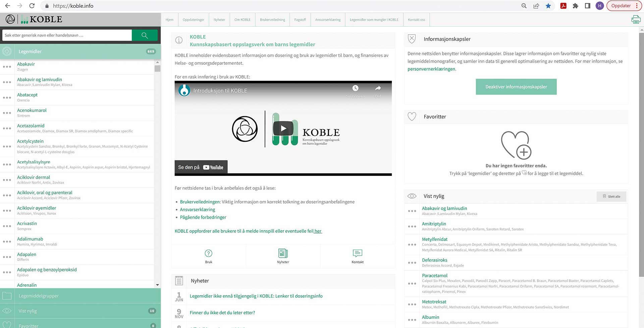The height and width of the screenshot is (328, 644).
Task: Click the video share (Del) arrow icon
Action: click(x=378, y=88)
